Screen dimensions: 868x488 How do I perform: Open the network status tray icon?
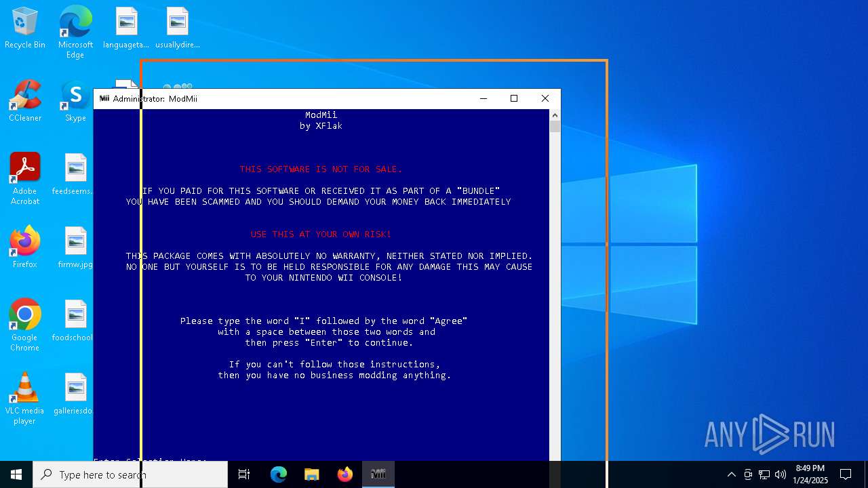764,474
